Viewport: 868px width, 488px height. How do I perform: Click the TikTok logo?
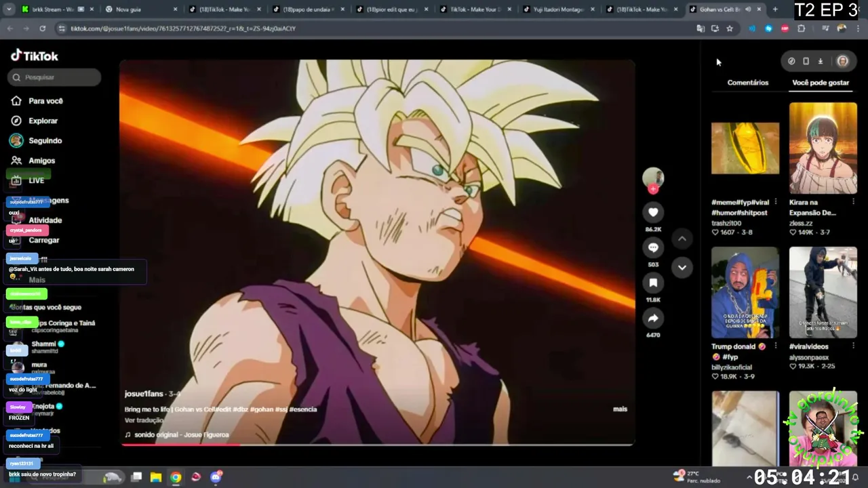coord(35,56)
